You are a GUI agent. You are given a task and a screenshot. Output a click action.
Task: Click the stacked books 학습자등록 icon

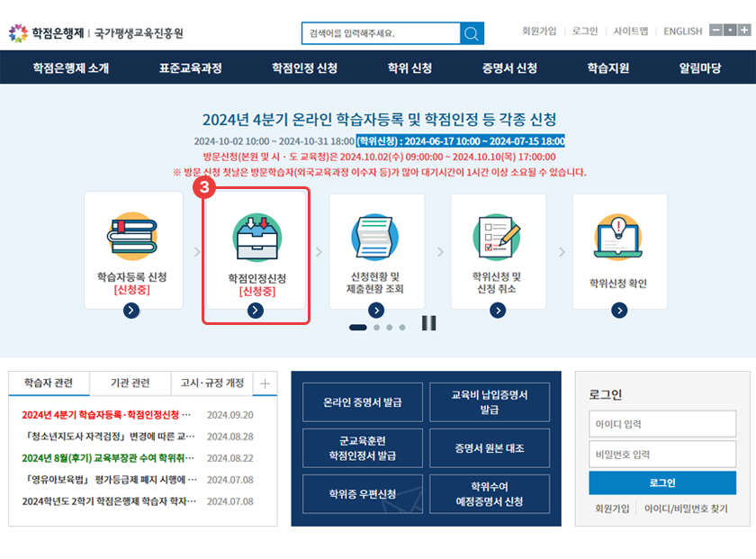click(x=132, y=237)
